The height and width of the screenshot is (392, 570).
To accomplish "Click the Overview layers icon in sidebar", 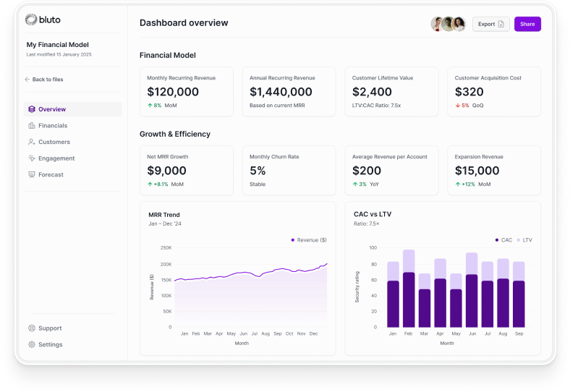I will pos(31,109).
